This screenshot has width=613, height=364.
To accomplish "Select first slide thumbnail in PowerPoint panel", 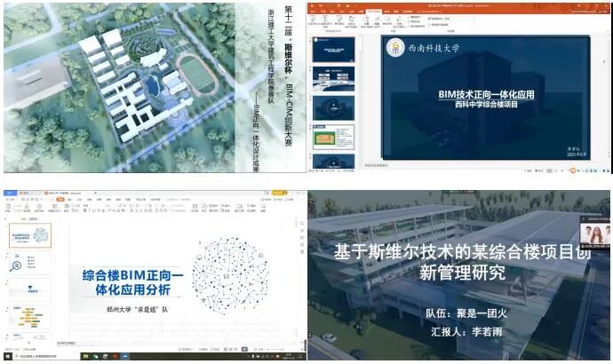I will point(333,49).
